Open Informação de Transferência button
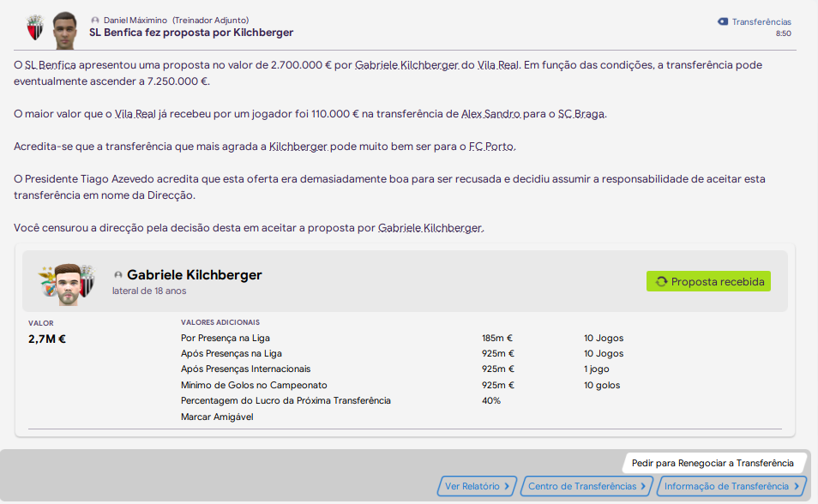This screenshot has height=504, width=818. tap(731, 486)
